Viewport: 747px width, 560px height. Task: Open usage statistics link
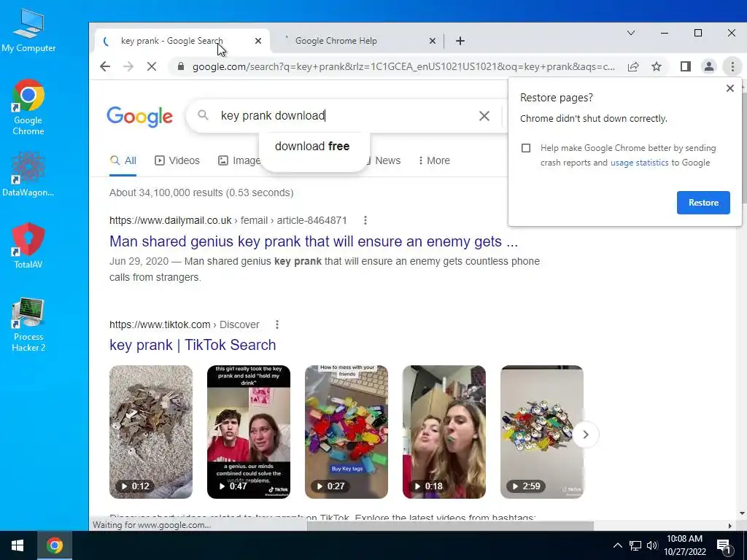coord(639,163)
